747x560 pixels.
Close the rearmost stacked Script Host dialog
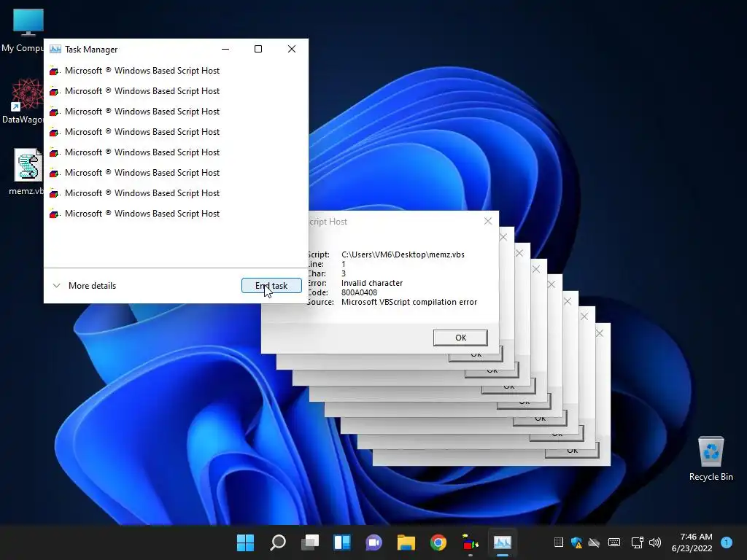click(600, 333)
